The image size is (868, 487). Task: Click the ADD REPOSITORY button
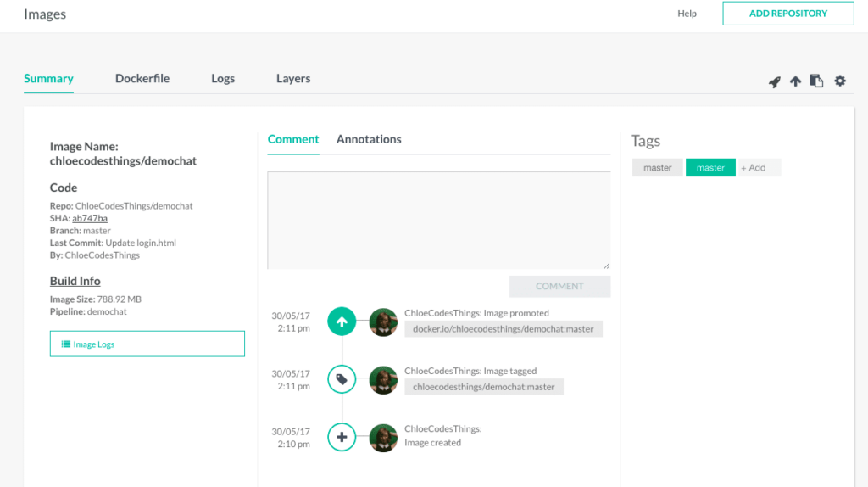point(788,14)
